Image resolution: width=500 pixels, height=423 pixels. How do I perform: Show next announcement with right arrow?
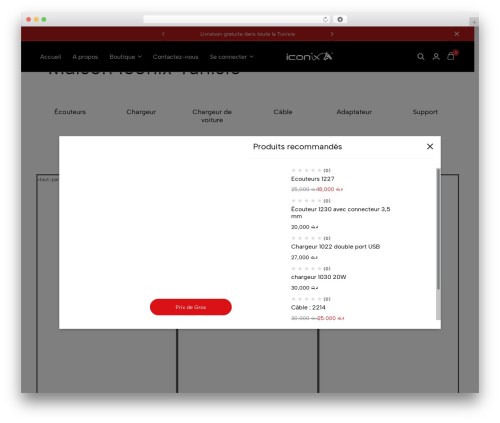(332, 34)
